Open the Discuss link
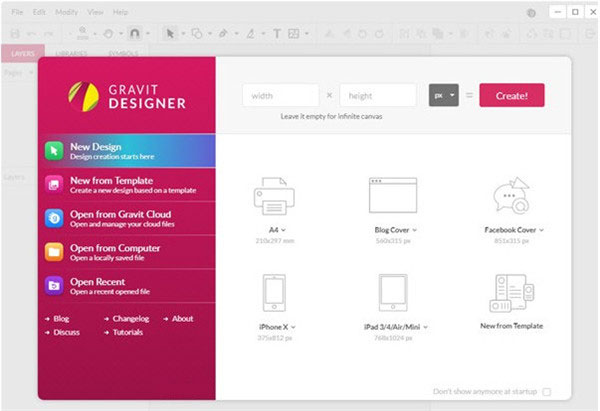Viewport: 600px width, 411px height. click(67, 332)
